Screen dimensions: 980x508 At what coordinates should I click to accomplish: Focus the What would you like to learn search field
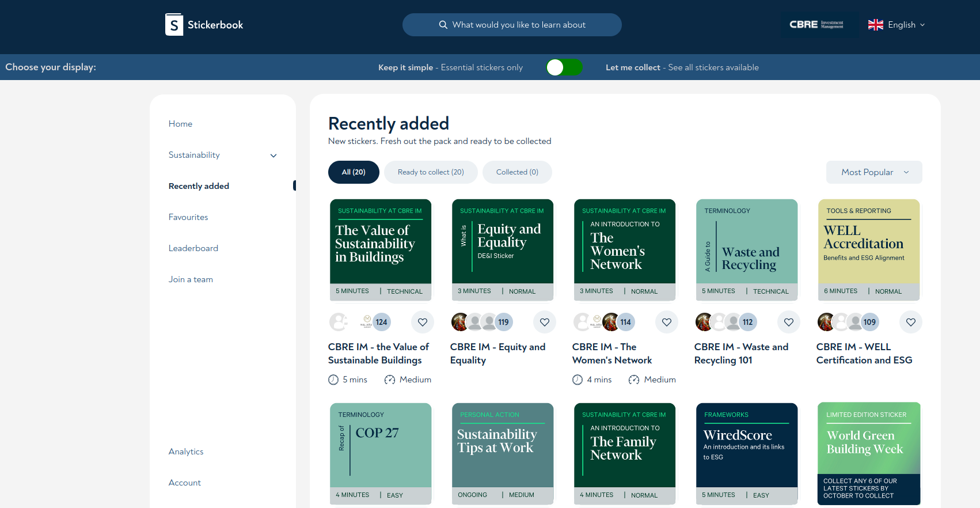[x=512, y=25]
